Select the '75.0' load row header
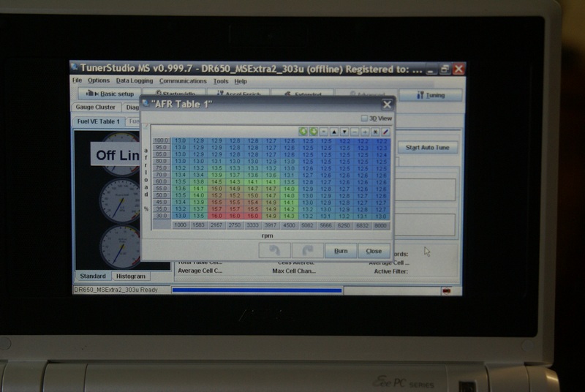 161,167
